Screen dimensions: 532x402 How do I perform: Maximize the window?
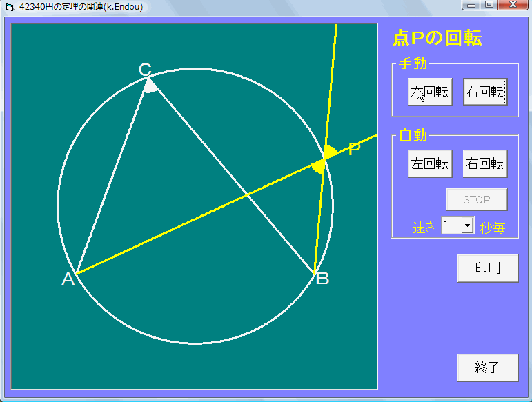point(489,5)
